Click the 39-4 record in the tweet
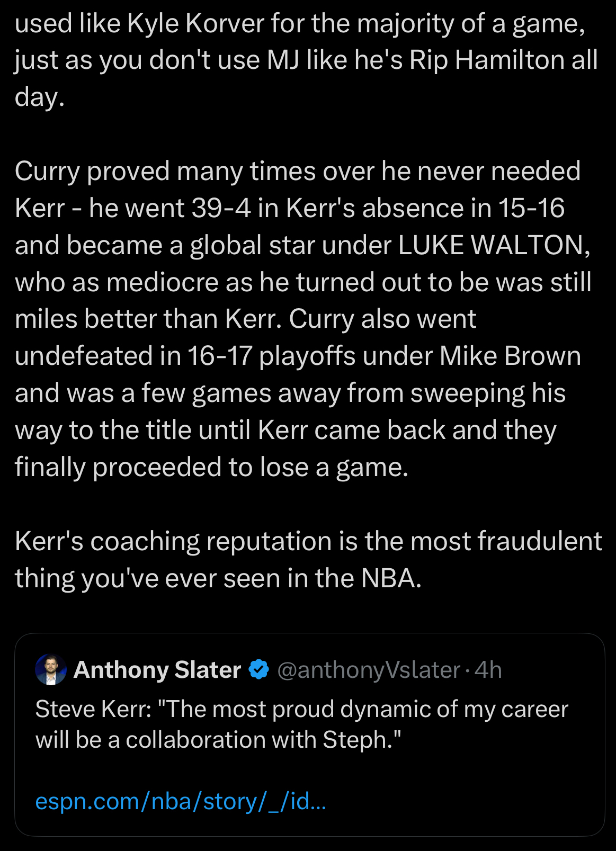Viewport: 616px width, 851px height. [x=221, y=208]
